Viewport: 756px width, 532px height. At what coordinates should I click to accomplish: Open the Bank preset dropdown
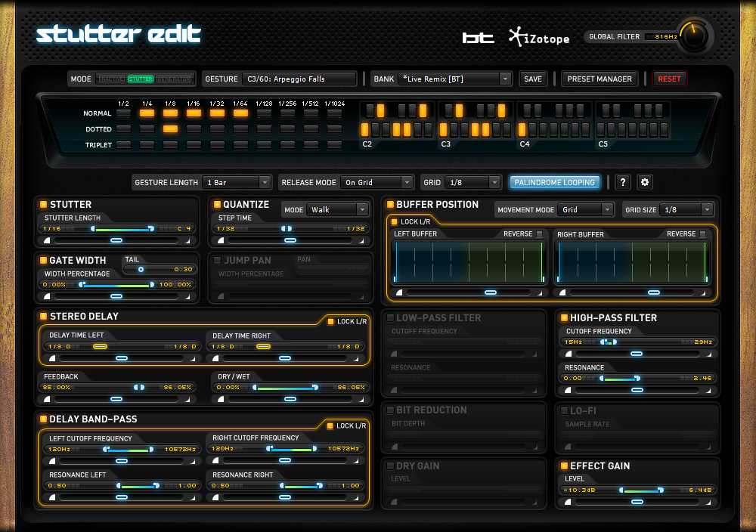(454, 79)
